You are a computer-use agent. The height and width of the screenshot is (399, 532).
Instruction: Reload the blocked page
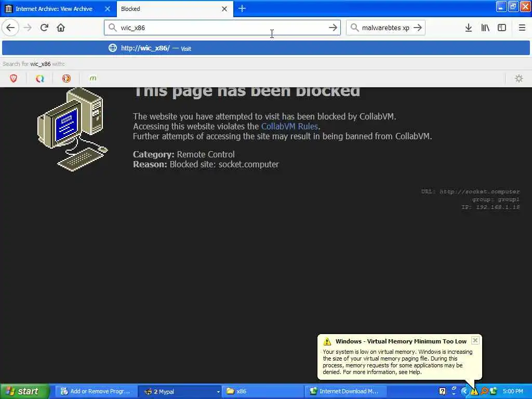tap(44, 28)
